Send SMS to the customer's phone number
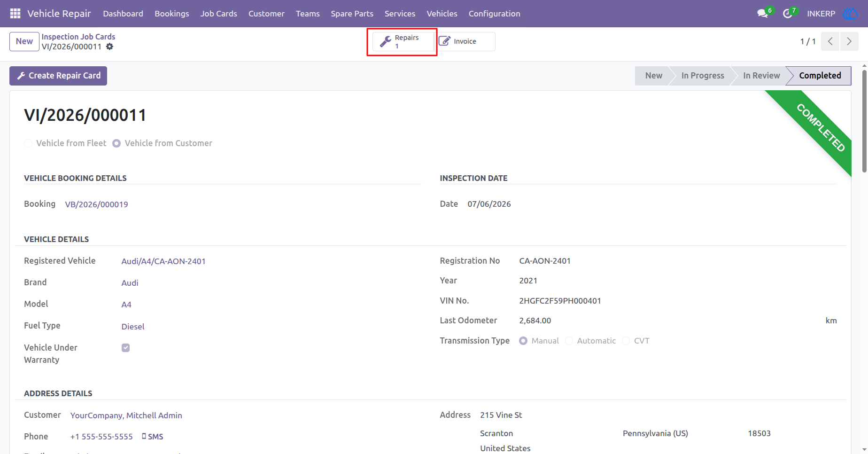 pos(153,437)
